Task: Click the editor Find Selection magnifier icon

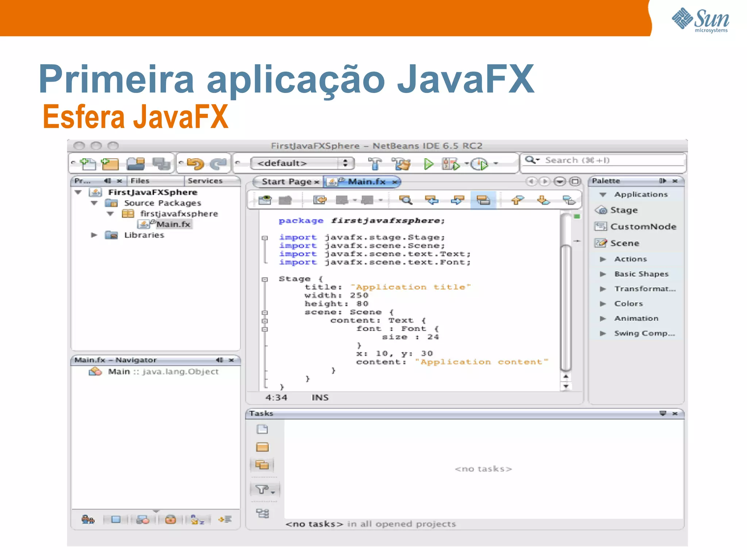Action: tap(406, 200)
